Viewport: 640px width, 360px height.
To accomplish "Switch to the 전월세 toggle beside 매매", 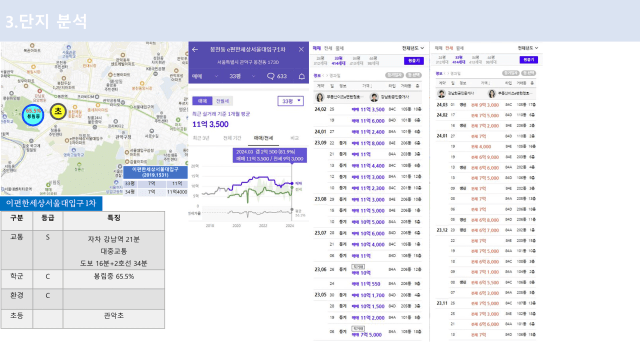I will point(222,101).
